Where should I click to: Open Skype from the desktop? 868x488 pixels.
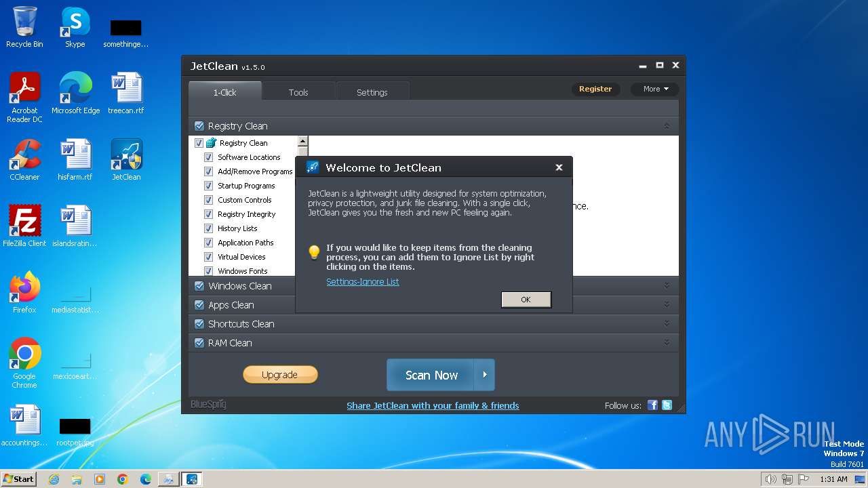pos(75,27)
